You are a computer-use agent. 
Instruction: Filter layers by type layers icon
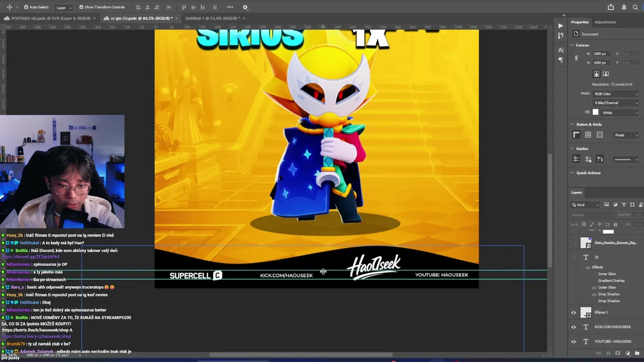[624, 205]
